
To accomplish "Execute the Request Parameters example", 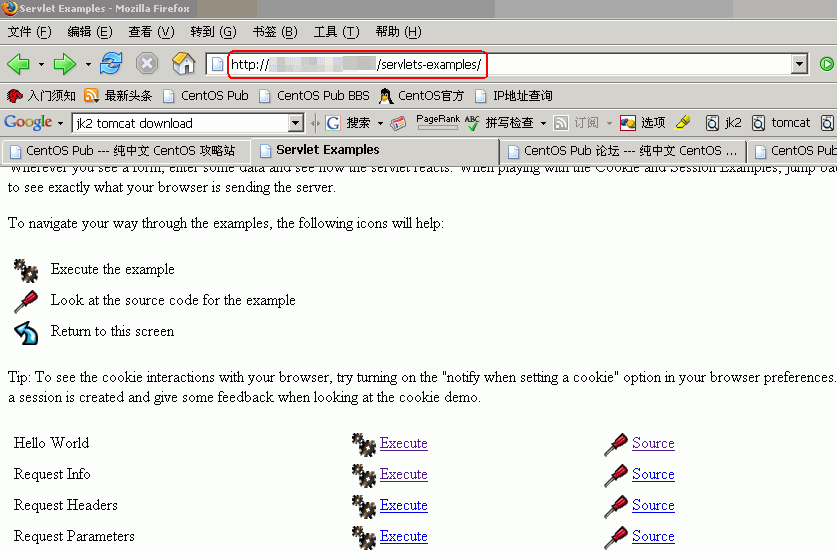I will pyautogui.click(x=404, y=536).
